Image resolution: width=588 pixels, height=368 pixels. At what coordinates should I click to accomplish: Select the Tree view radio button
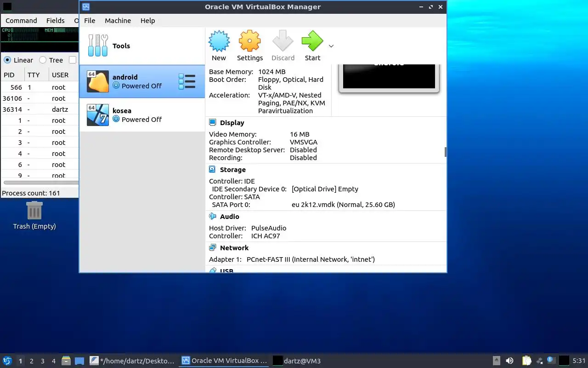[x=43, y=60]
